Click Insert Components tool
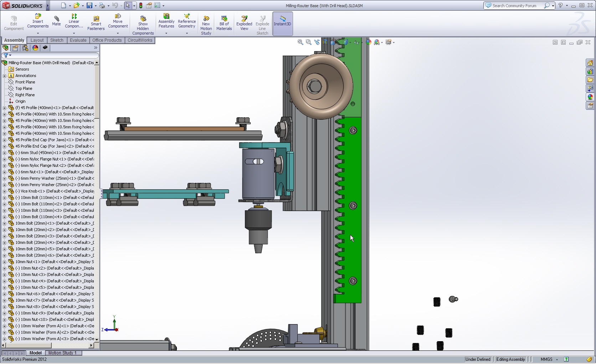Image resolution: width=596 pixels, height=364 pixels. pyautogui.click(x=38, y=21)
